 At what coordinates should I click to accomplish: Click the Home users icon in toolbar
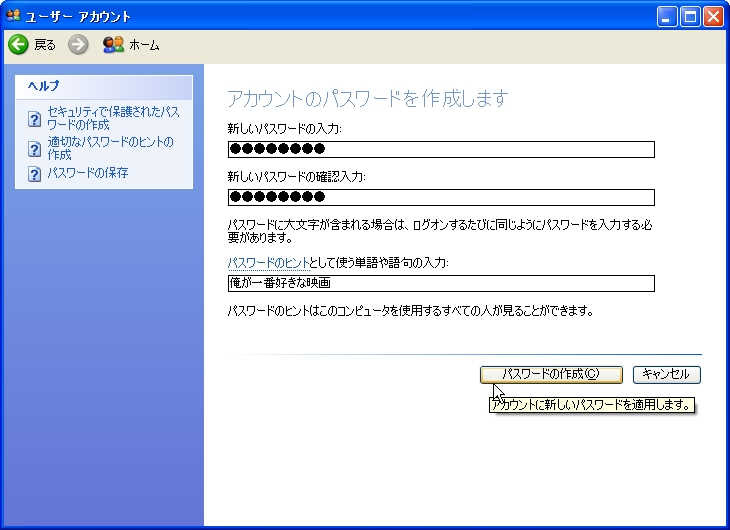[113, 45]
